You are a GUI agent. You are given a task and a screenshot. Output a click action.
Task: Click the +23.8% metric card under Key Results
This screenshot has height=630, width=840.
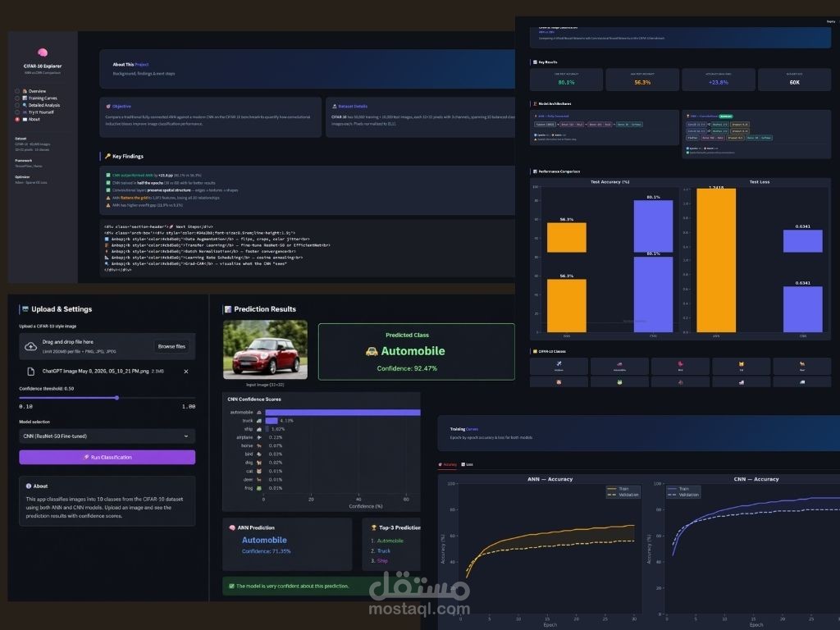tap(718, 80)
